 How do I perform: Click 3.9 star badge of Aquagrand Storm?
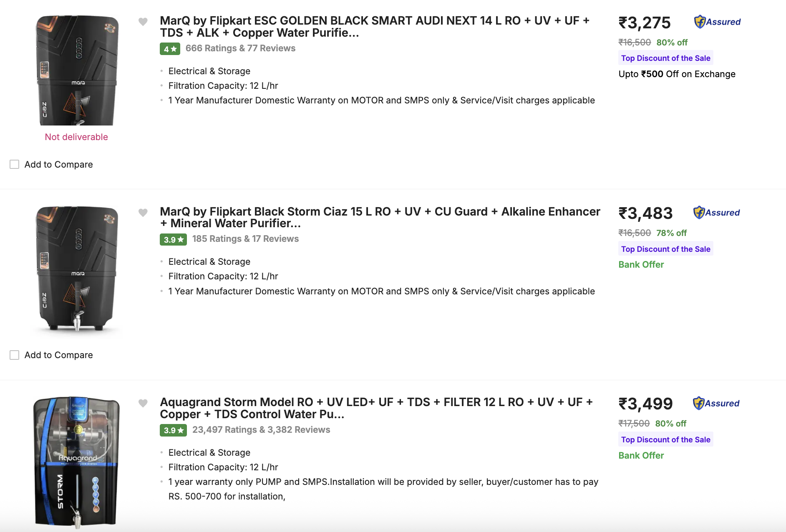pyautogui.click(x=173, y=430)
